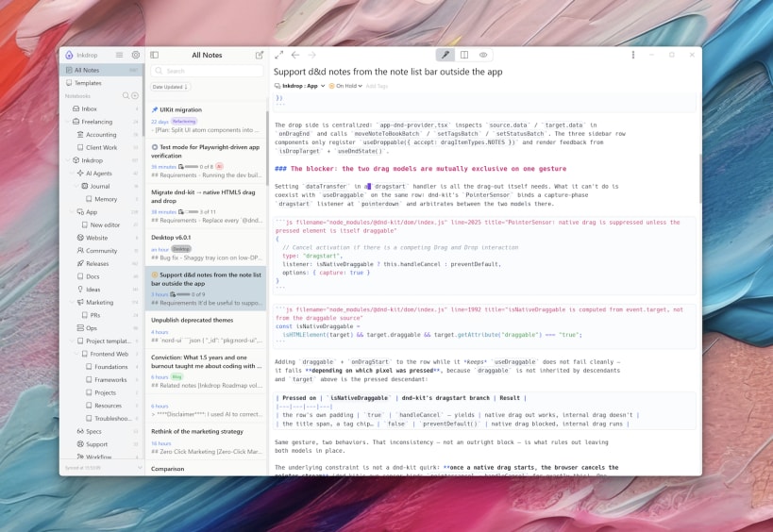Click the Refactoring tag on UIKit migration
773x532 pixels.
pos(184,121)
